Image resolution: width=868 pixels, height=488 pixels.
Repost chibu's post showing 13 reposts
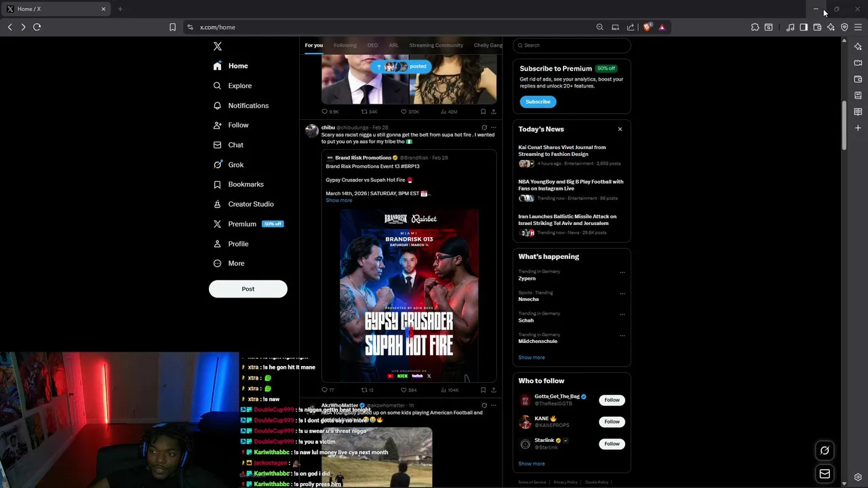coord(367,390)
